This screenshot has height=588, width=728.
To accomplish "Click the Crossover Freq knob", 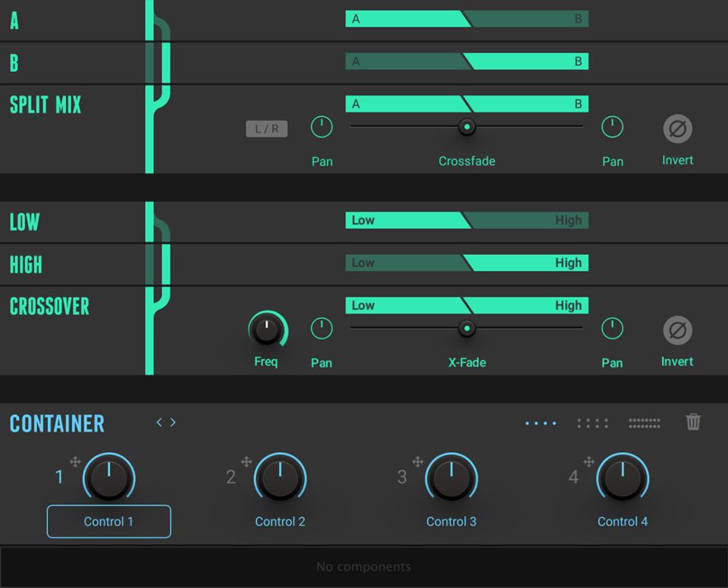I will [267, 329].
